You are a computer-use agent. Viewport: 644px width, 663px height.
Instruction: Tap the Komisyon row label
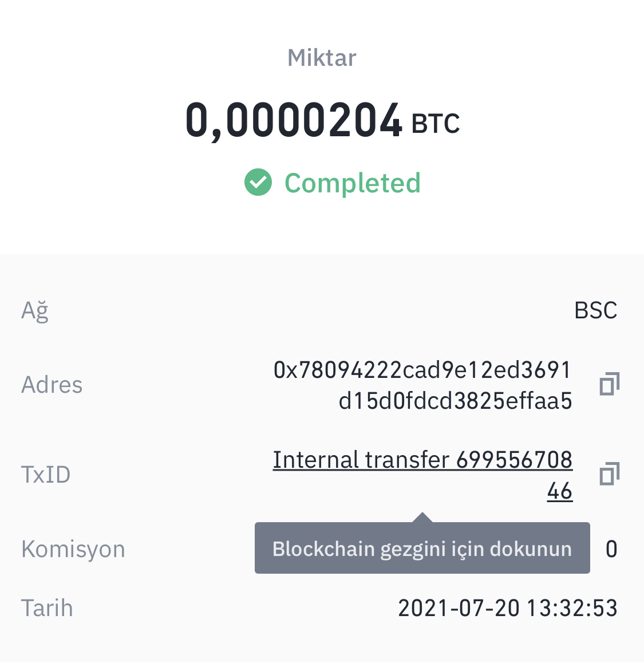(73, 549)
